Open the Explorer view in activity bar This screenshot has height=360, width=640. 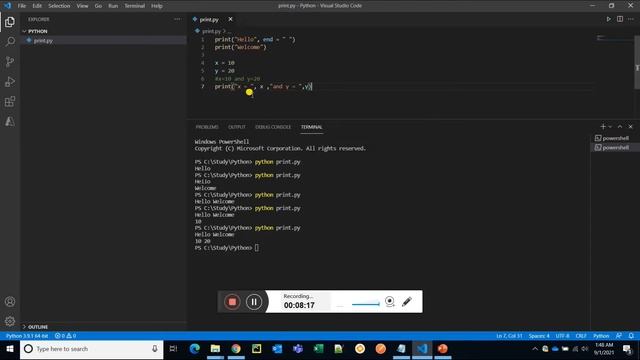(x=10, y=22)
